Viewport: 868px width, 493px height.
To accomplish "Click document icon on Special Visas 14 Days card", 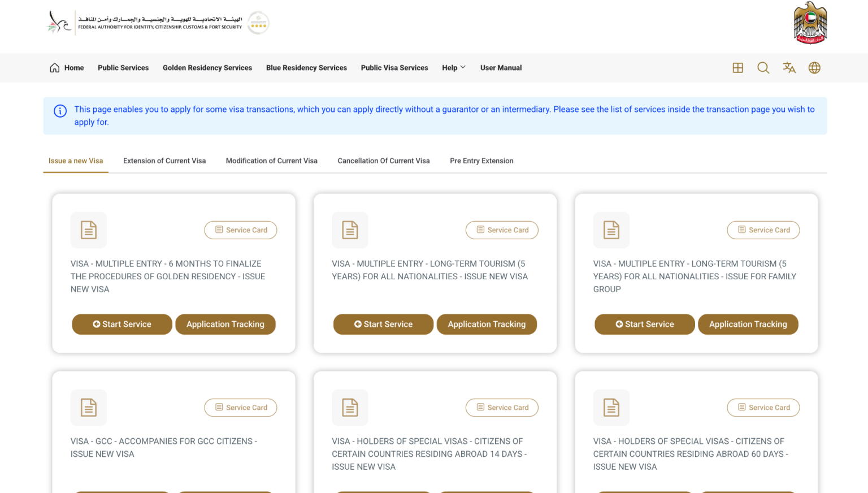I will pos(350,408).
